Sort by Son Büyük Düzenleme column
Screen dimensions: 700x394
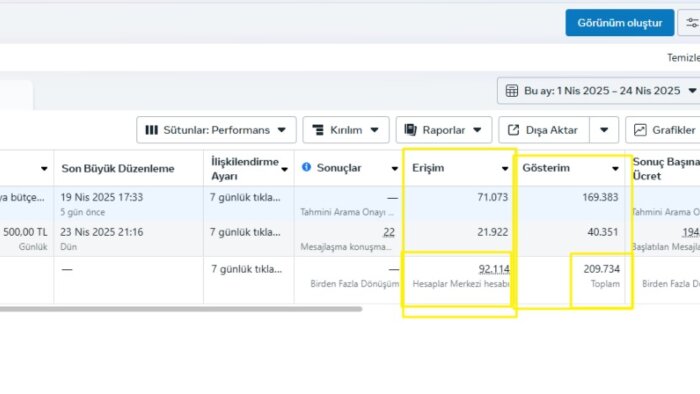click(x=118, y=169)
